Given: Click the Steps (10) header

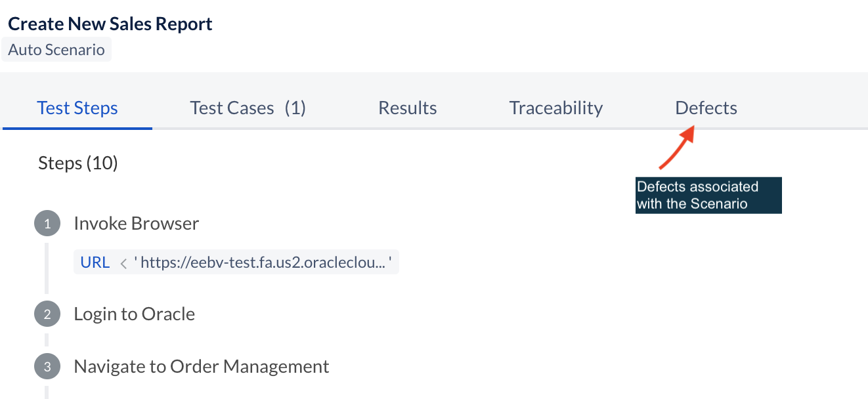Looking at the screenshot, I should pos(78,163).
